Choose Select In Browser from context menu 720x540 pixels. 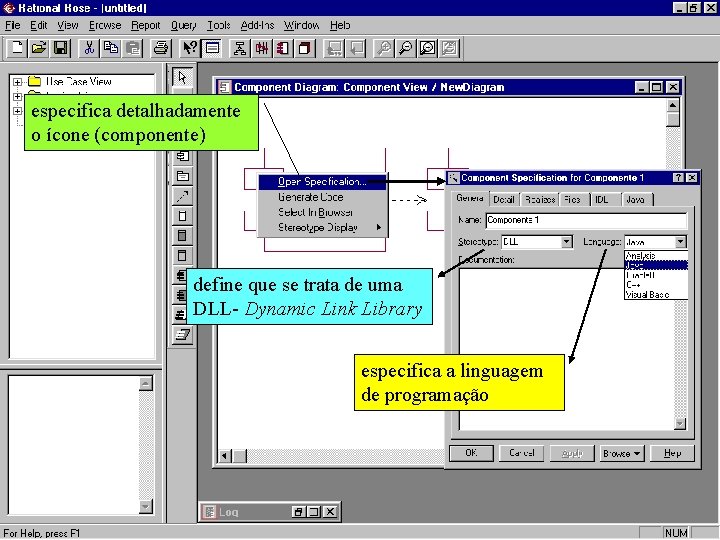(323, 212)
